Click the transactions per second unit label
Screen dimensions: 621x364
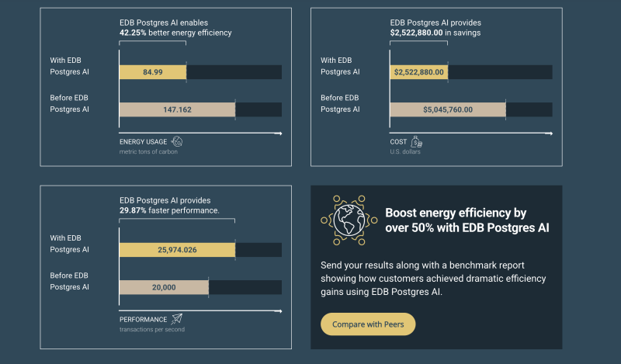[152, 330]
